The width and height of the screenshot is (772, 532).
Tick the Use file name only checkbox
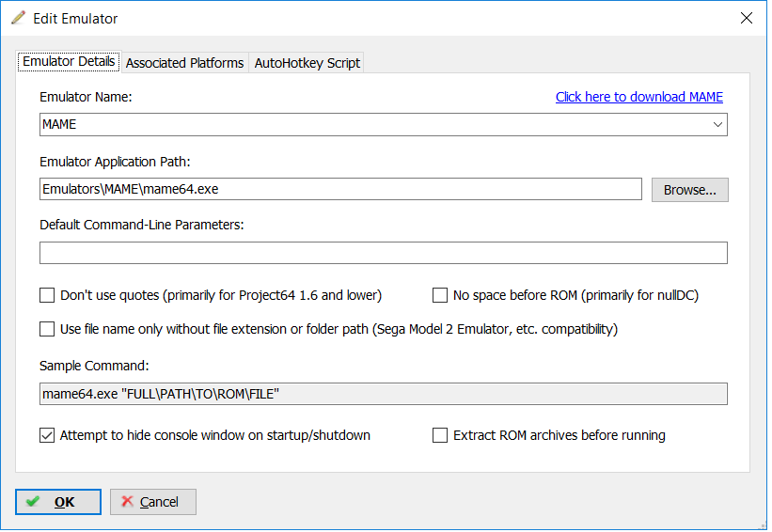click(47, 329)
